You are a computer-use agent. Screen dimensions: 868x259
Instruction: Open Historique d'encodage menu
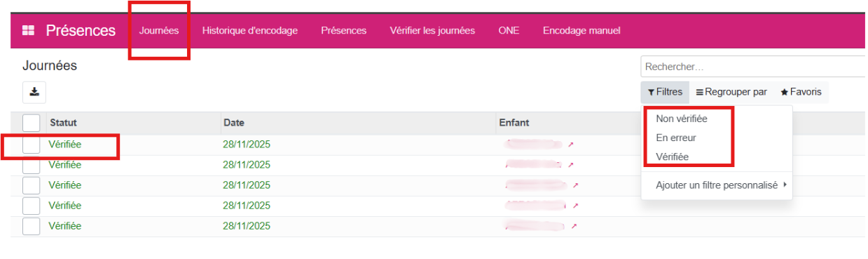click(250, 30)
